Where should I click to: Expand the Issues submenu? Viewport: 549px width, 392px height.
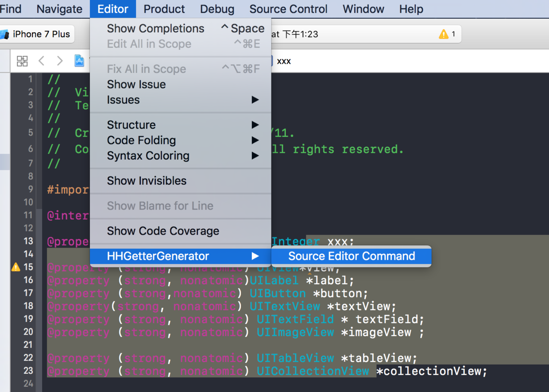coord(181,100)
